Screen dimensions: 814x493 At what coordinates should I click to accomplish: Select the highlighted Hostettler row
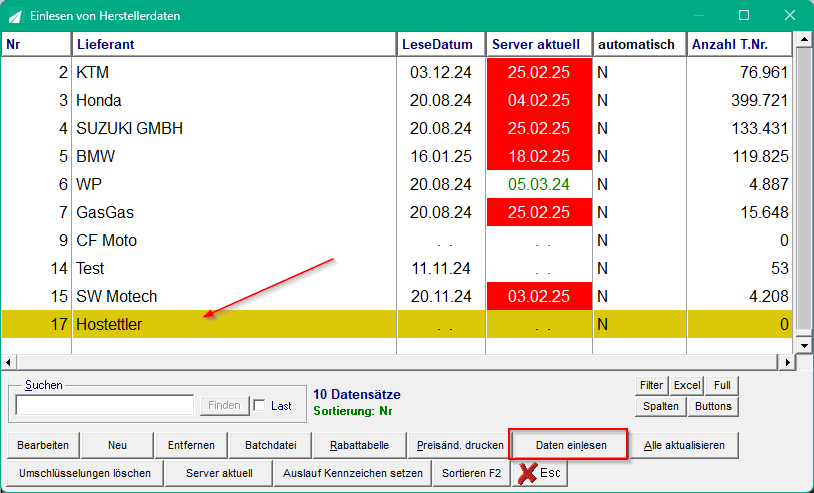coord(397,324)
